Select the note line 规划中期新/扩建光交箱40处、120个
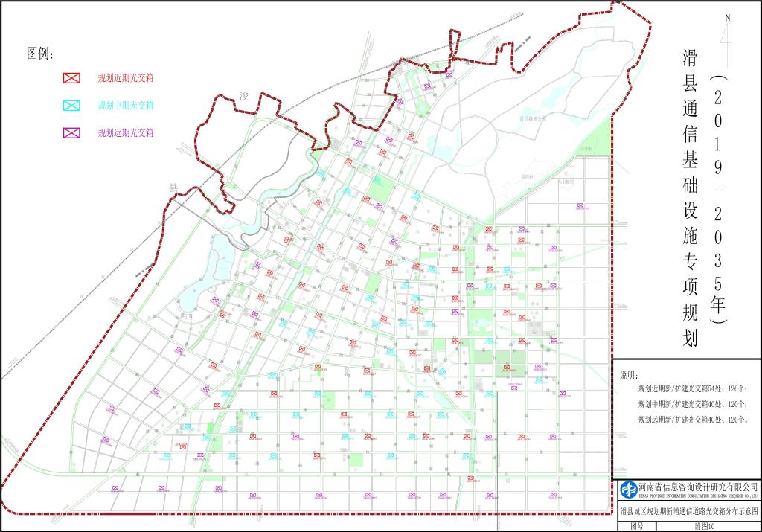 coord(694,404)
